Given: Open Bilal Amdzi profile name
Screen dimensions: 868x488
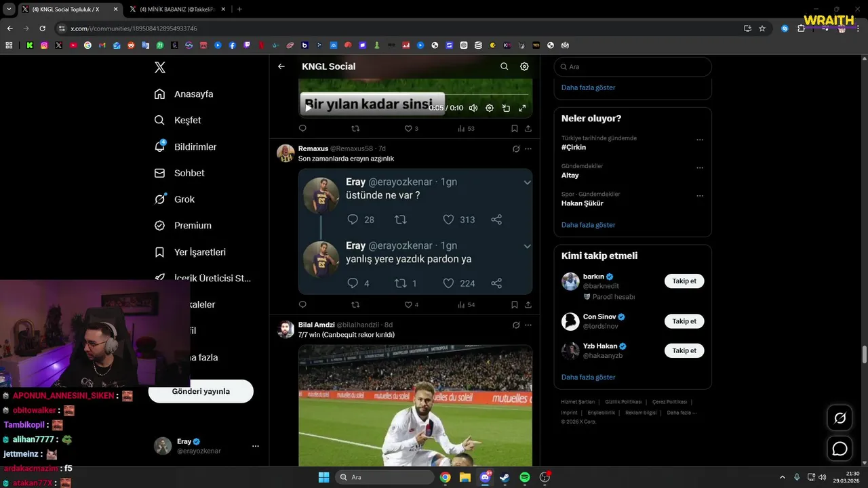Looking at the screenshot, I should [x=317, y=325].
